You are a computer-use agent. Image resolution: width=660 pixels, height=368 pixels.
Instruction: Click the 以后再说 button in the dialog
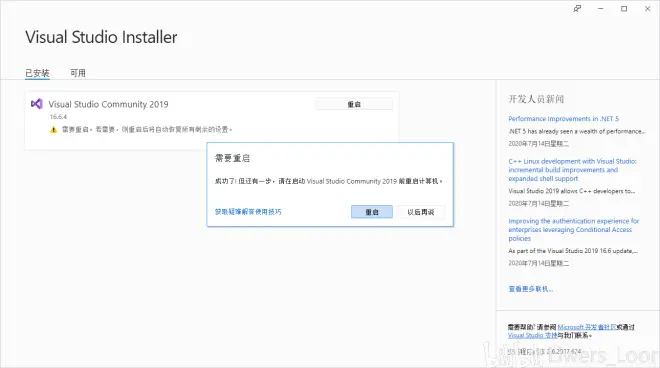[420, 212]
